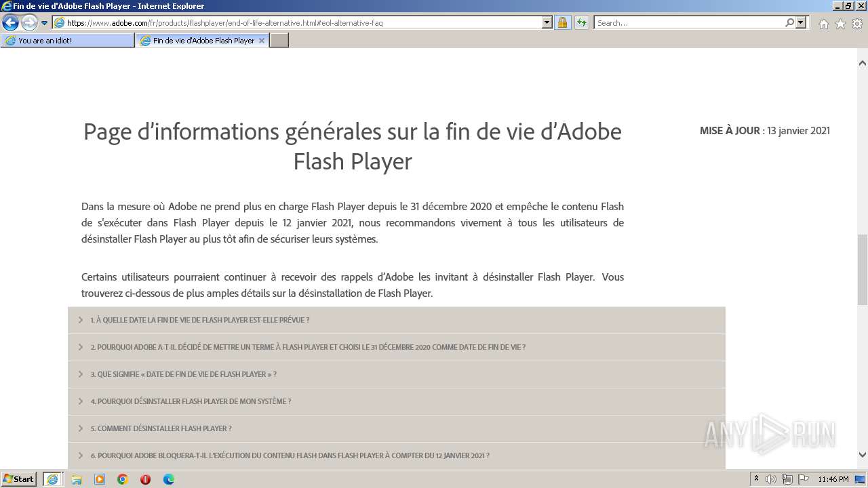
Task: Open a new blank tab
Action: click(x=279, y=41)
